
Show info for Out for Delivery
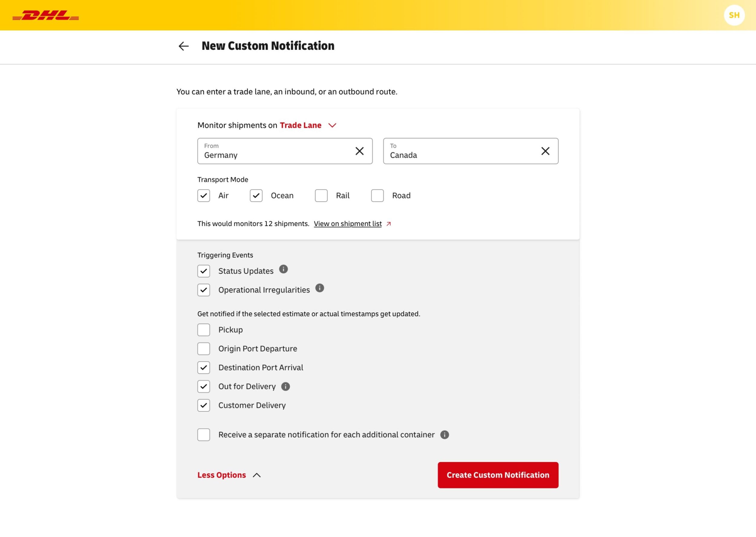pos(285,386)
